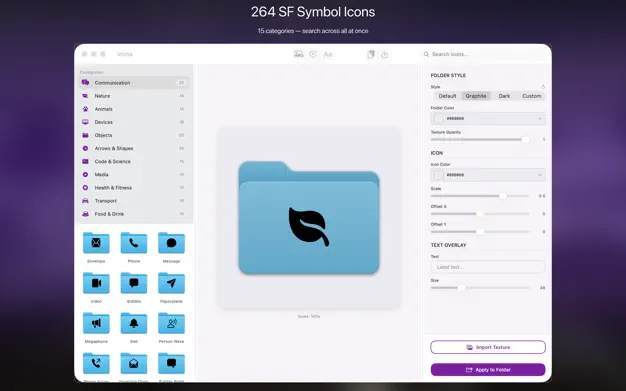Pick the Video folder icon
The image size is (626, 391).
coord(96,283)
